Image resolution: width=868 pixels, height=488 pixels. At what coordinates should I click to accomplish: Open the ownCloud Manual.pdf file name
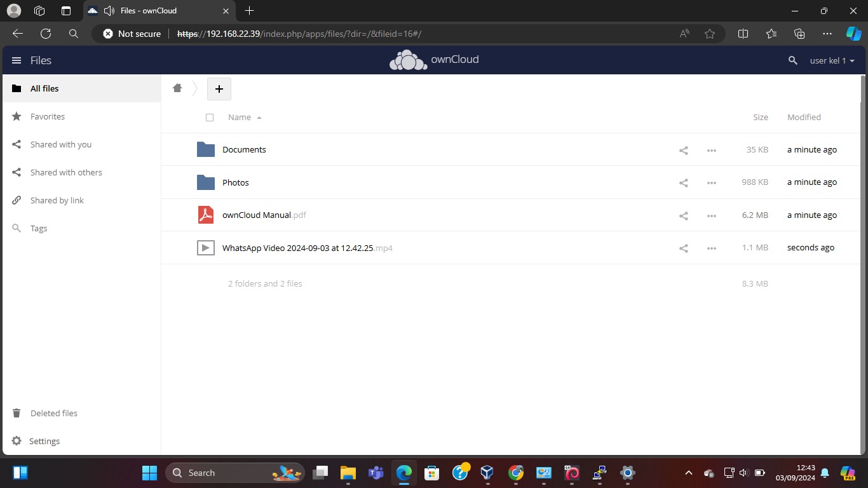pos(264,215)
